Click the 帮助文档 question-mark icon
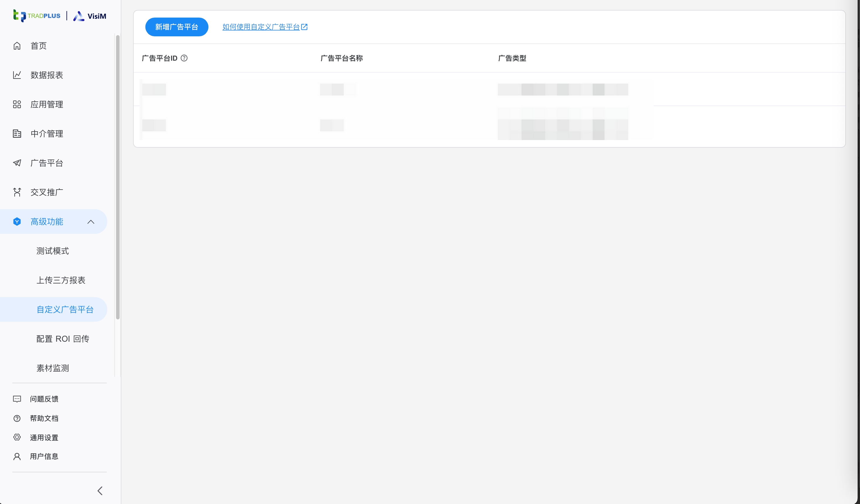The height and width of the screenshot is (504, 860). tap(17, 418)
